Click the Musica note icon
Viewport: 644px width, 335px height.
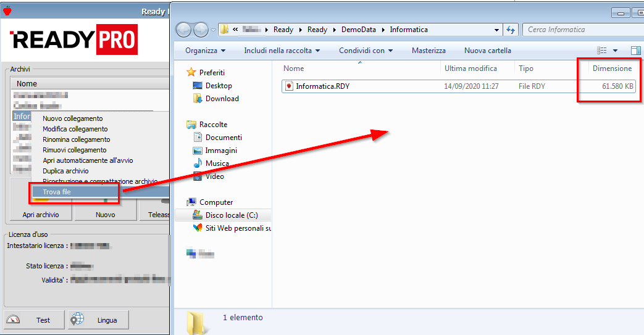198,163
